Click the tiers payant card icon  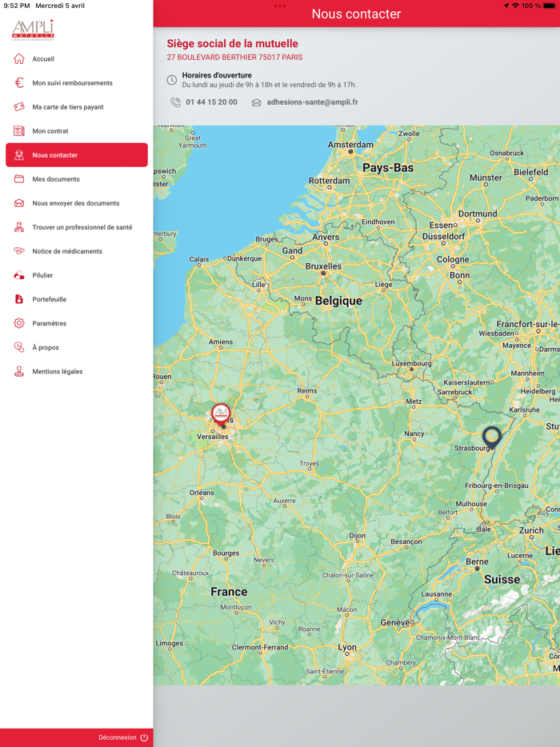(x=19, y=106)
